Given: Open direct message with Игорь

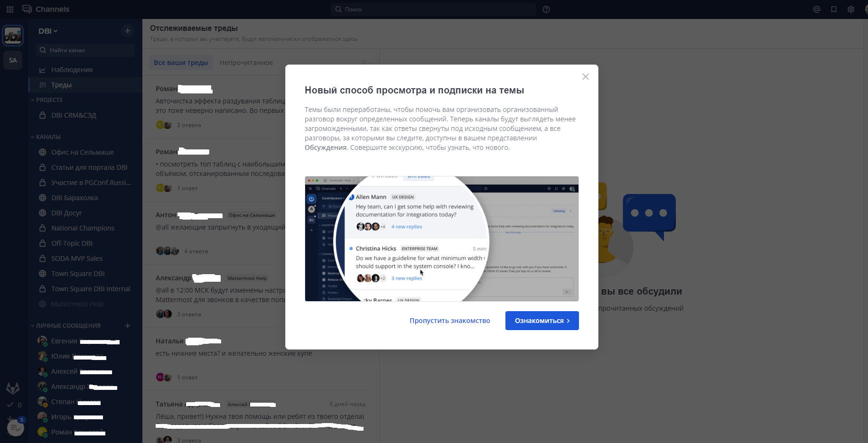Looking at the screenshot, I should click(85, 417).
